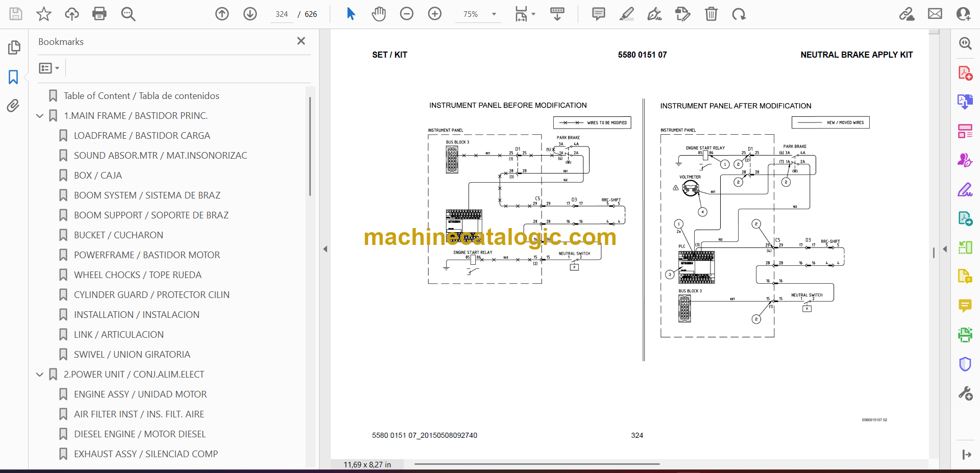
Task: Zoom in with the plus button
Action: tap(435, 14)
